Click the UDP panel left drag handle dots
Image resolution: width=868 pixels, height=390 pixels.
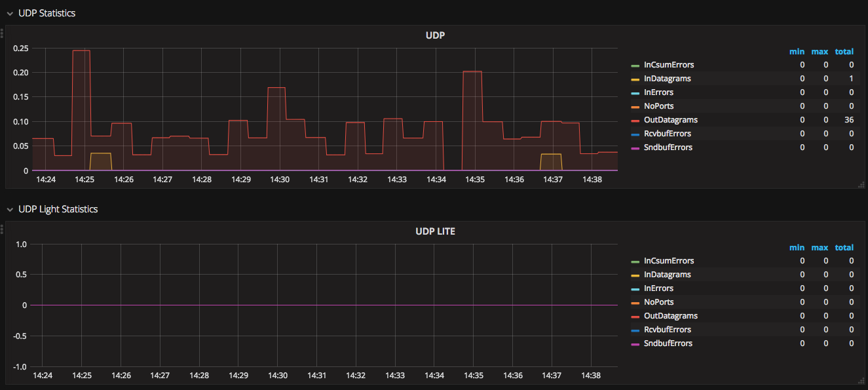2,32
